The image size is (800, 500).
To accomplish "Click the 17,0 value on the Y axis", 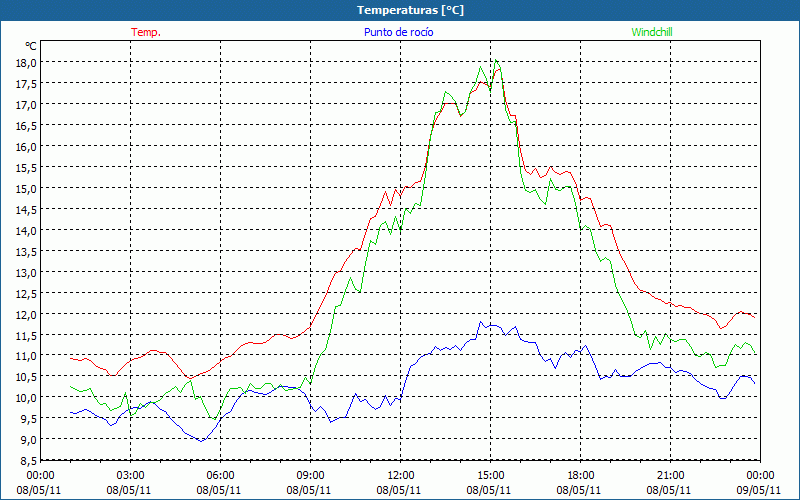I will (x=26, y=105).
